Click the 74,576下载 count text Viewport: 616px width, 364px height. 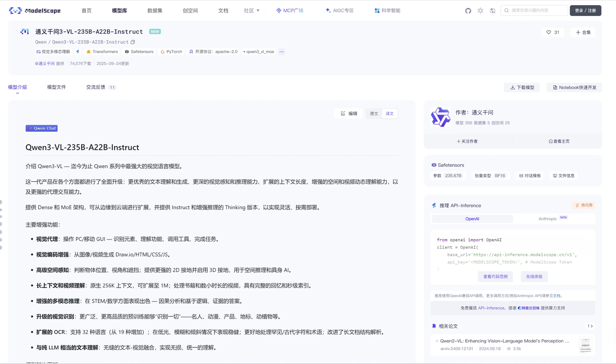[80, 64]
